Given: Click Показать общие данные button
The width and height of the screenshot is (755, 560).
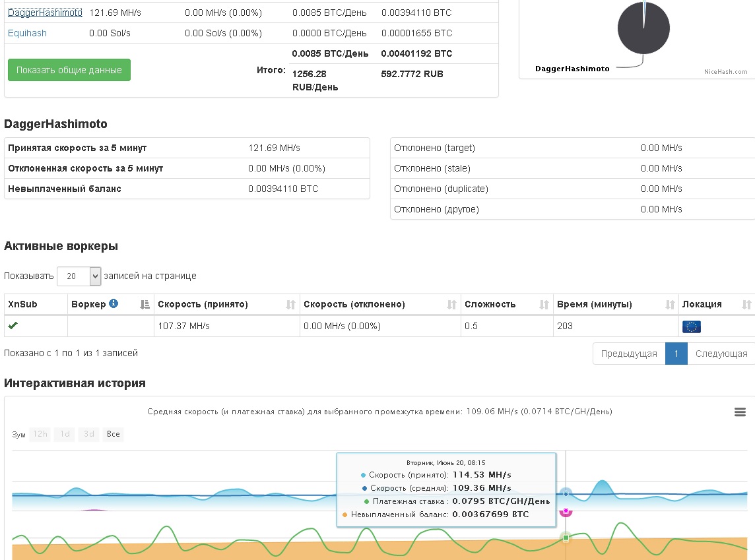Looking at the screenshot, I should click(69, 70).
